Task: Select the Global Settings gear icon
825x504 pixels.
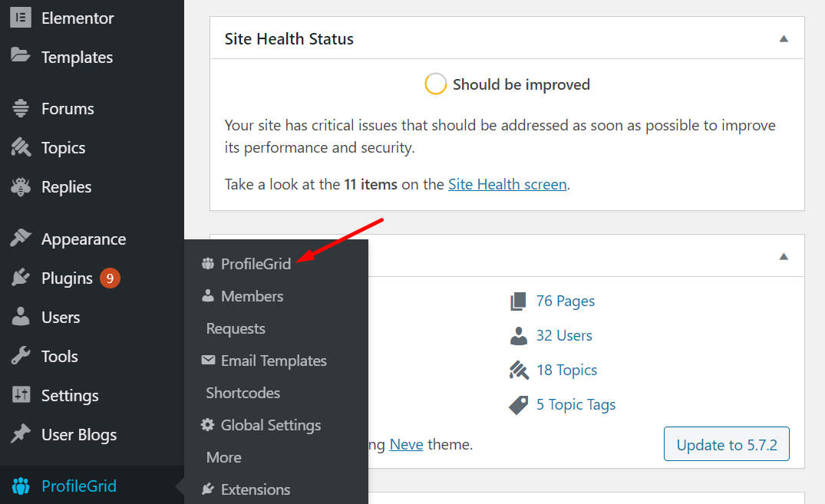Action: 209,424
